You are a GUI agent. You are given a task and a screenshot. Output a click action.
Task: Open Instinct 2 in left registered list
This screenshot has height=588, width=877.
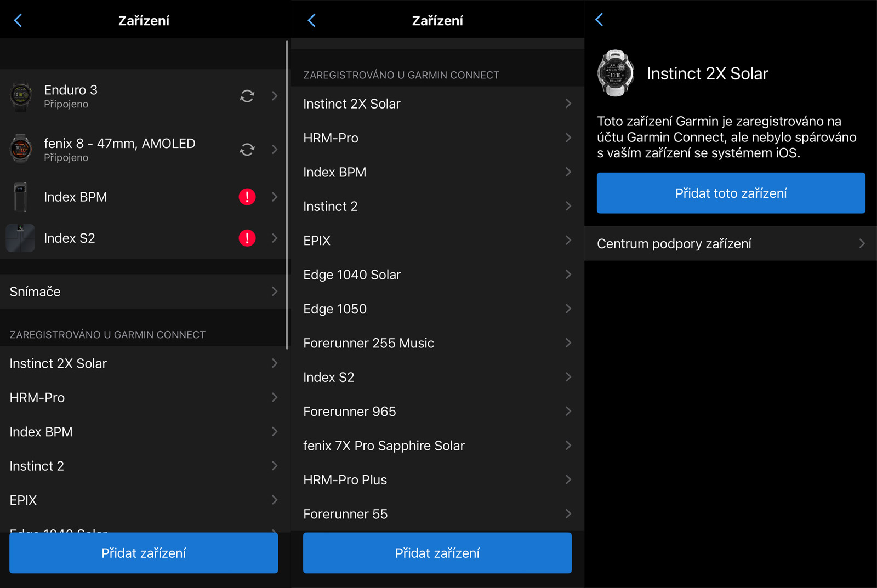coord(143,466)
